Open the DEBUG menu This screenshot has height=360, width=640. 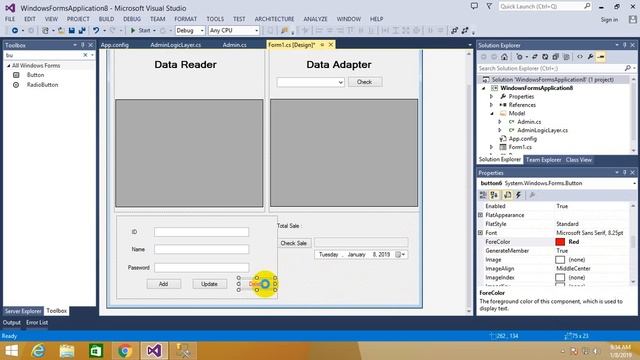132,19
